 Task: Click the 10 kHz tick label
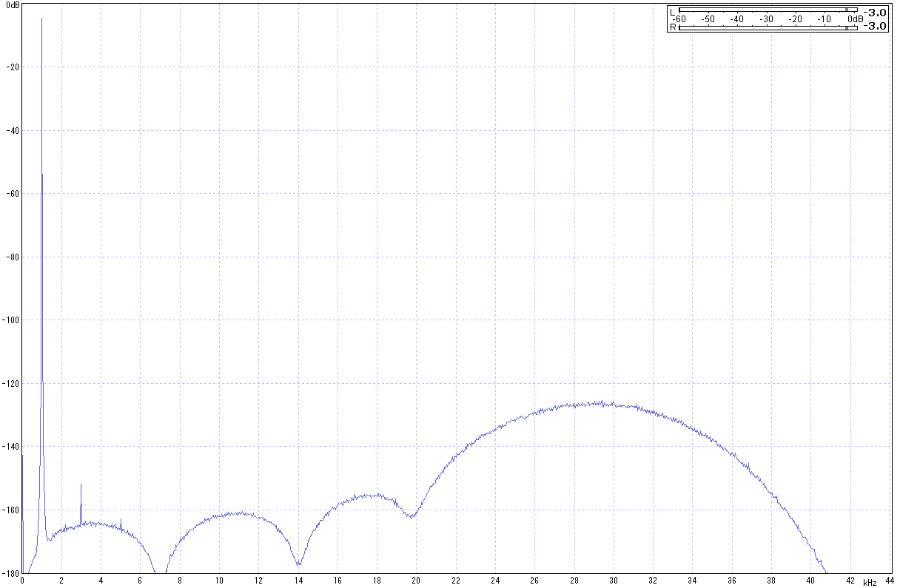[219, 581]
